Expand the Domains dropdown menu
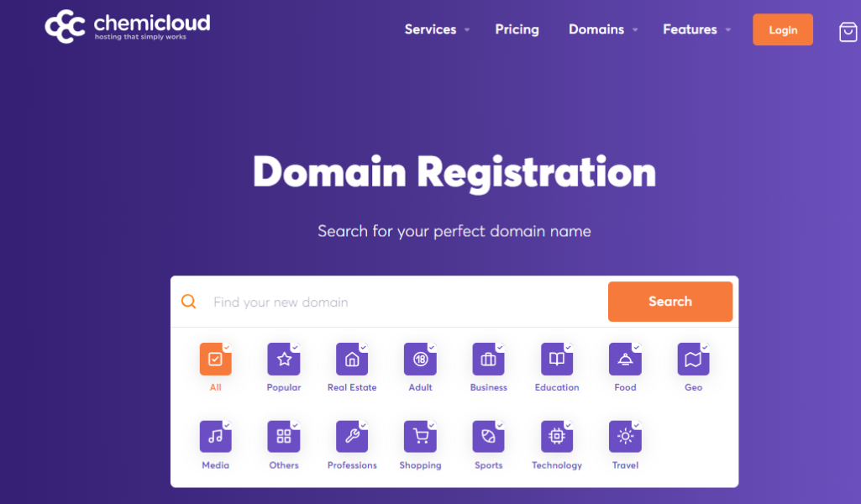 click(603, 29)
